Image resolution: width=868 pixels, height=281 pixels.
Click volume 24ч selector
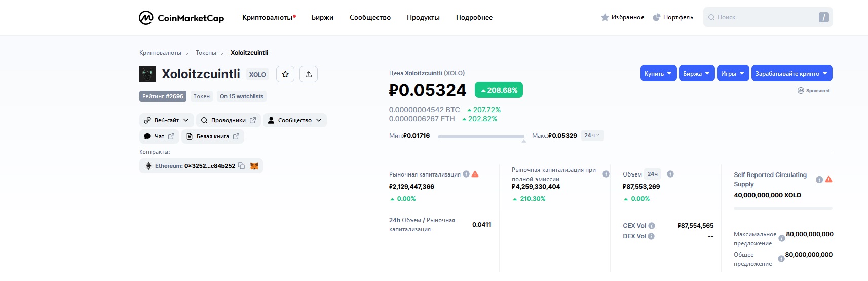(652, 174)
